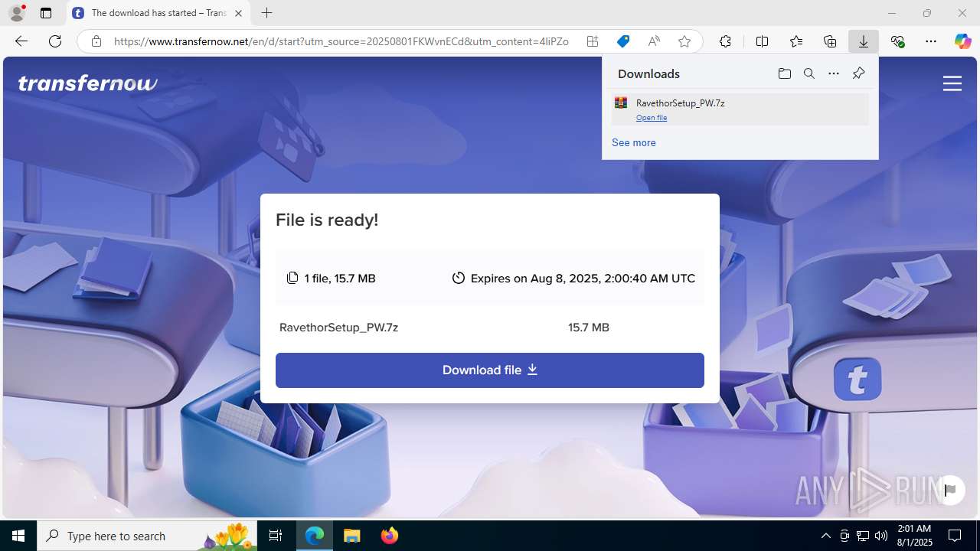Screen dimensions: 980x551
Task: Add this page to favorites star
Action: (684, 41)
